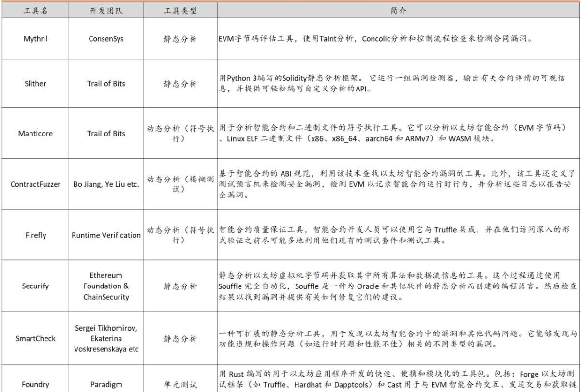Click the Ethereum Foundation & ChainSecurity cell
This screenshot has width=582, height=392.
[106, 286]
